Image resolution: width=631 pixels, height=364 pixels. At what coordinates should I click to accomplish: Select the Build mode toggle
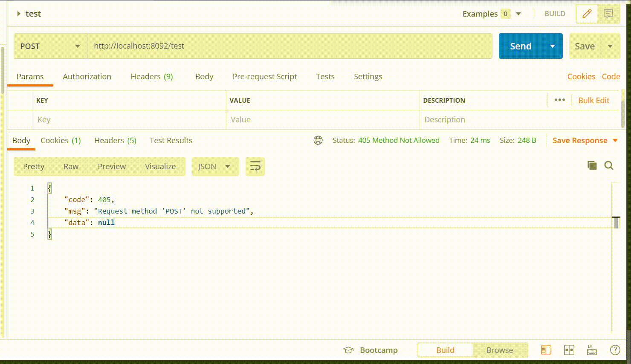[x=445, y=350]
